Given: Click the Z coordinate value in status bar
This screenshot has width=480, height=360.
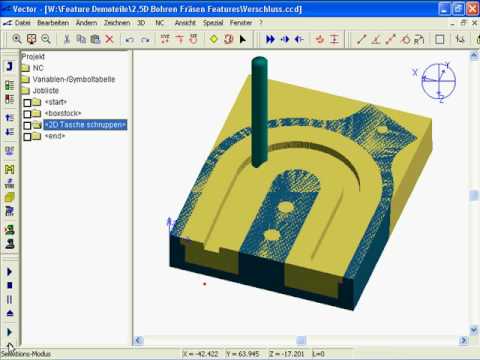Looking at the screenshot, I should click(286, 354).
